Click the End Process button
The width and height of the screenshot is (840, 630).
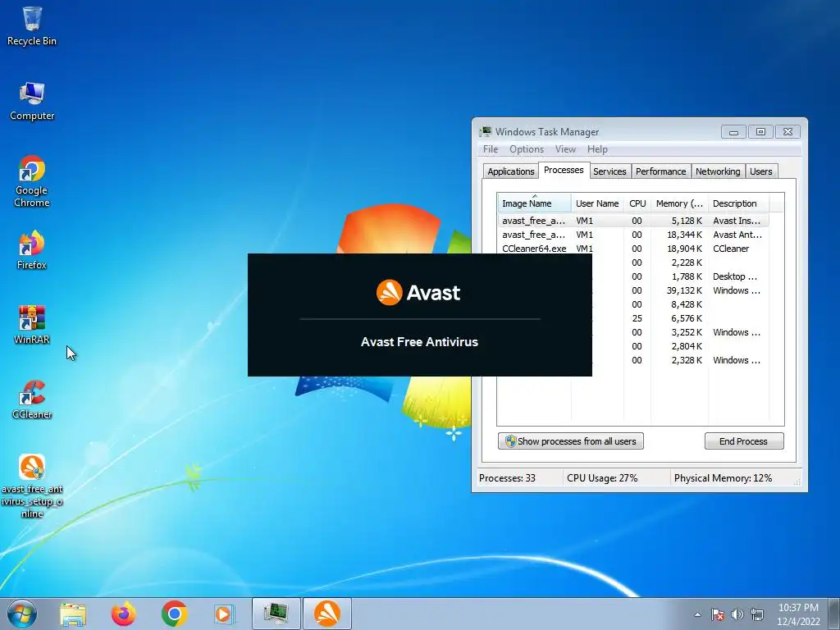(x=743, y=441)
